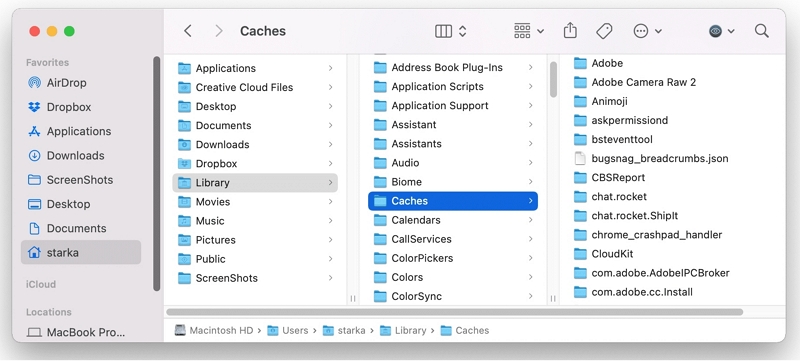Open the eye Quick Look menu
The image size is (800, 361).
click(x=721, y=31)
